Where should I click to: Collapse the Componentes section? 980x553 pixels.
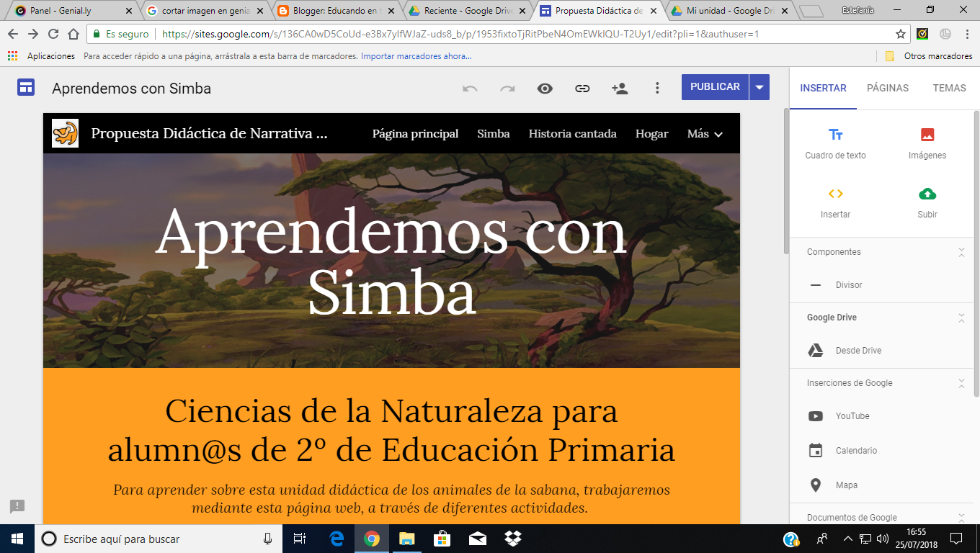coord(961,252)
